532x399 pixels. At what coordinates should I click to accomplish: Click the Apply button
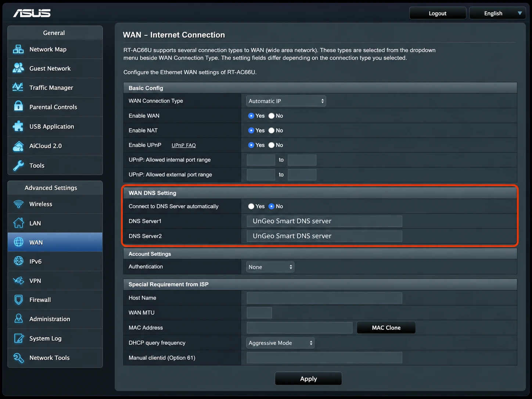[308, 379]
